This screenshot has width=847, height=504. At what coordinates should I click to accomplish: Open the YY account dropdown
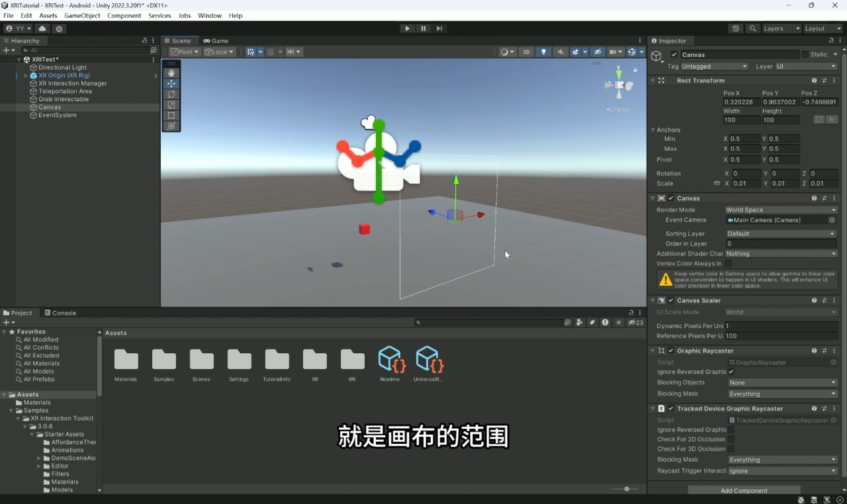[x=18, y=28]
